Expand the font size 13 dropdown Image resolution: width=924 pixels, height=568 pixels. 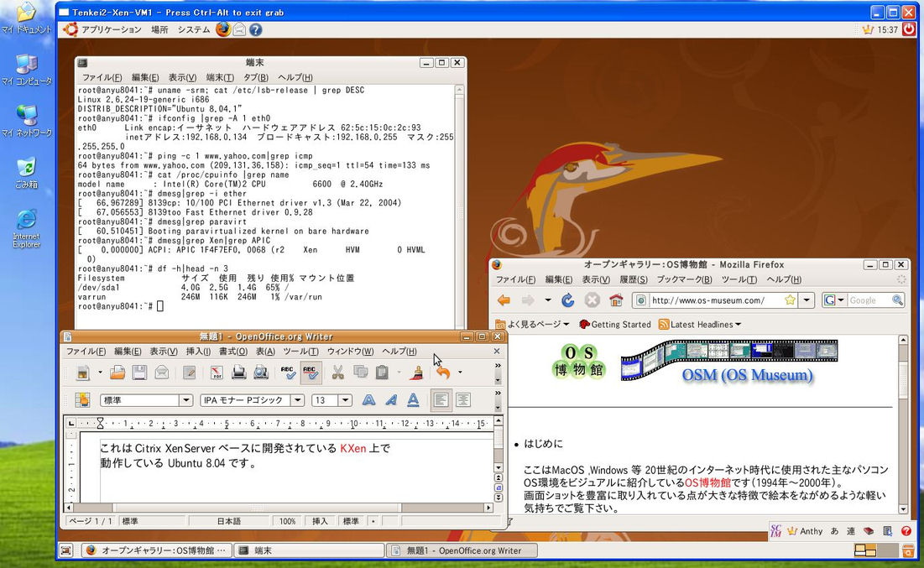pos(346,401)
